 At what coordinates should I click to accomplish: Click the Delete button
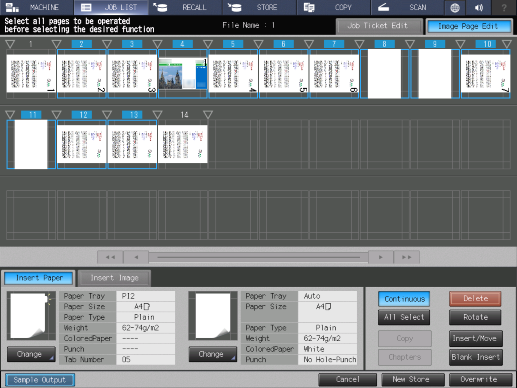point(475,299)
